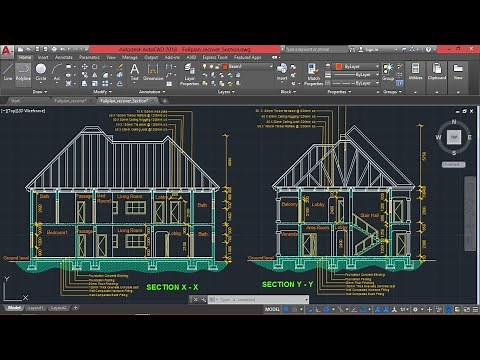
Task: Activate the Dimension tool
Action: (153, 72)
